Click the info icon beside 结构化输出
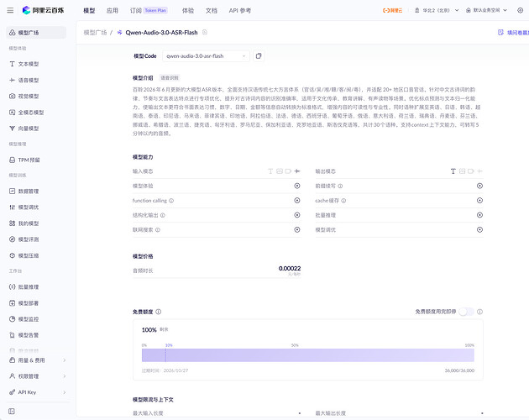The height and width of the screenshot is (420, 529). pos(163,215)
